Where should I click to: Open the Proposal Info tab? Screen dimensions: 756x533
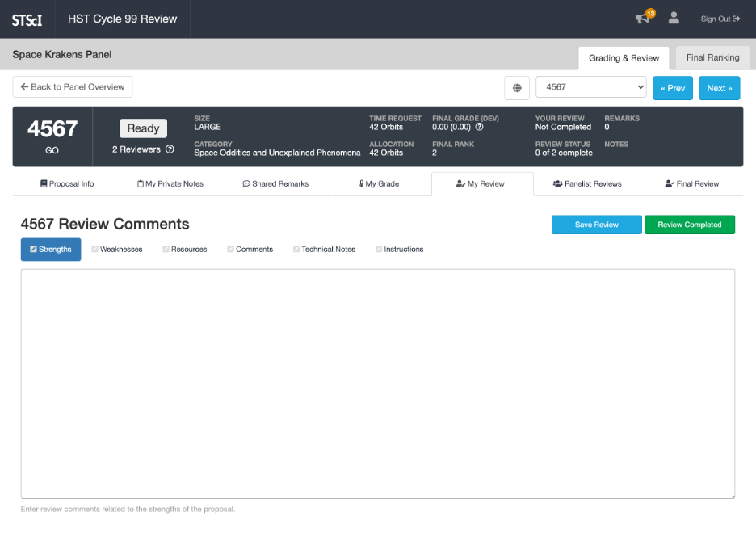pyautogui.click(x=67, y=184)
